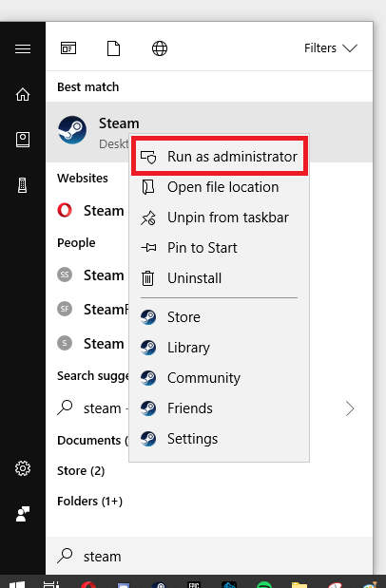
Task: Click the Steam icon next to Library
Action: [148, 348]
